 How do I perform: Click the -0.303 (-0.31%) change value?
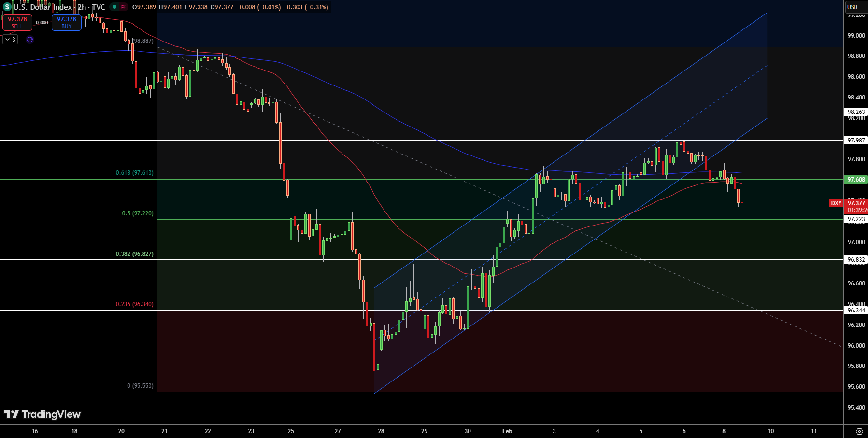(x=306, y=7)
